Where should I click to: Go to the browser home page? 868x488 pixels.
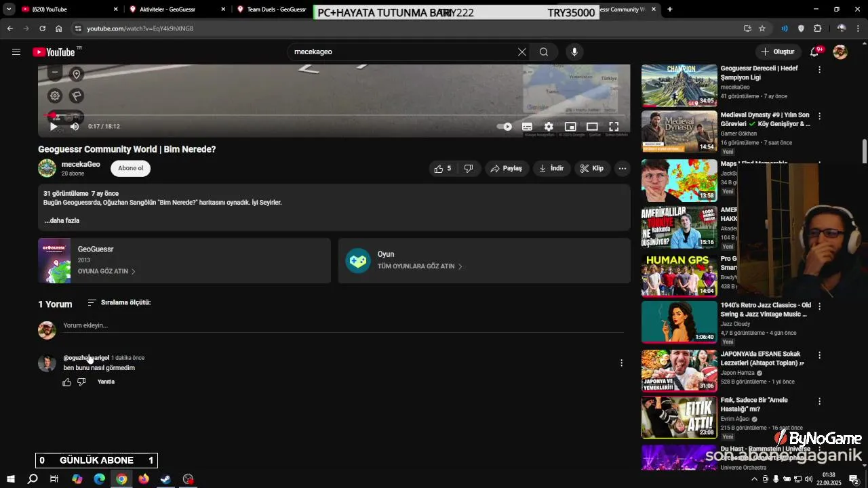[x=59, y=28]
